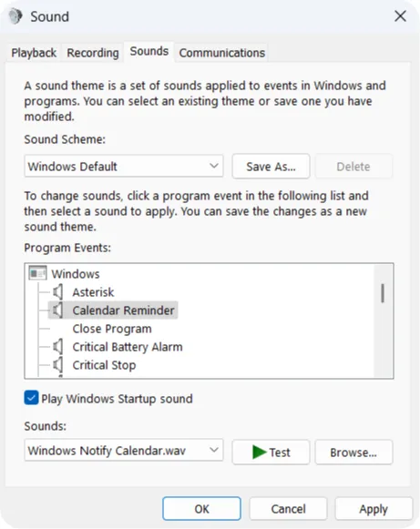Image resolution: width=420 pixels, height=529 pixels.
Task: Uncheck Play Windows Startup sound
Action: [x=31, y=398]
